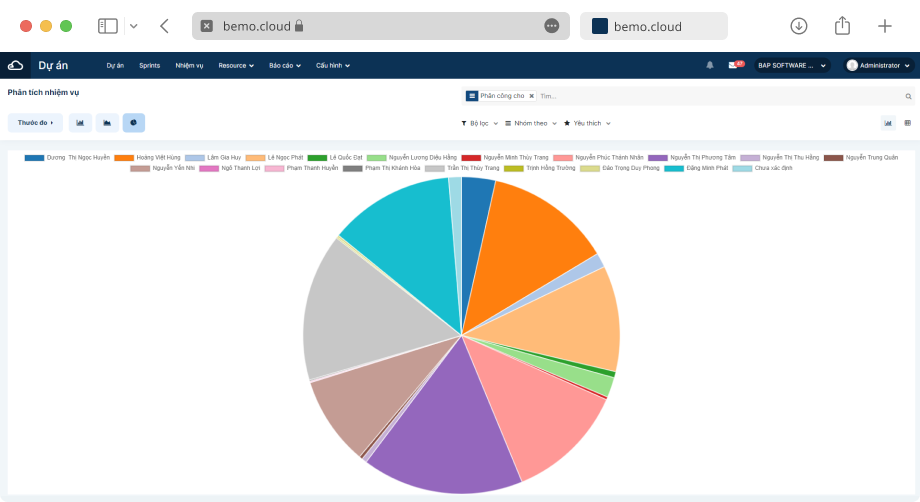Image resolution: width=920 pixels, height=502 pixels.
Task: Expand the Báo cáo menu
Action: (x=285, y=66)
